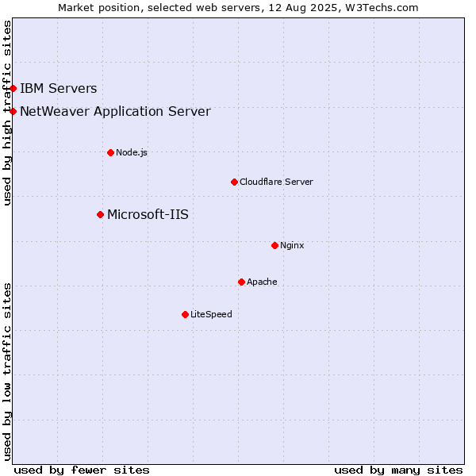Image resolution: width=476 pixels, height=476 pixels.
Task: Click the "Node.js" label text
Action: tap(132, 152)
